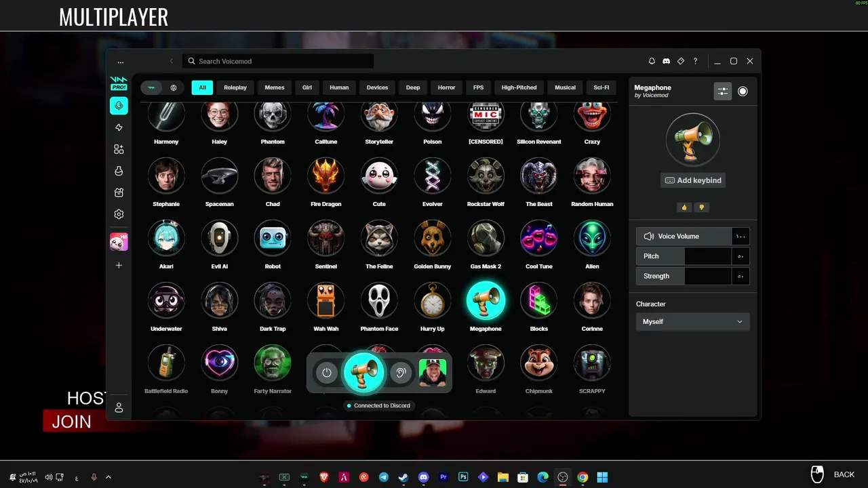Show hidden system tray icons chevron
Image resolution: width=868 pixels, height=488 pixels.
(x=108, y=477)
